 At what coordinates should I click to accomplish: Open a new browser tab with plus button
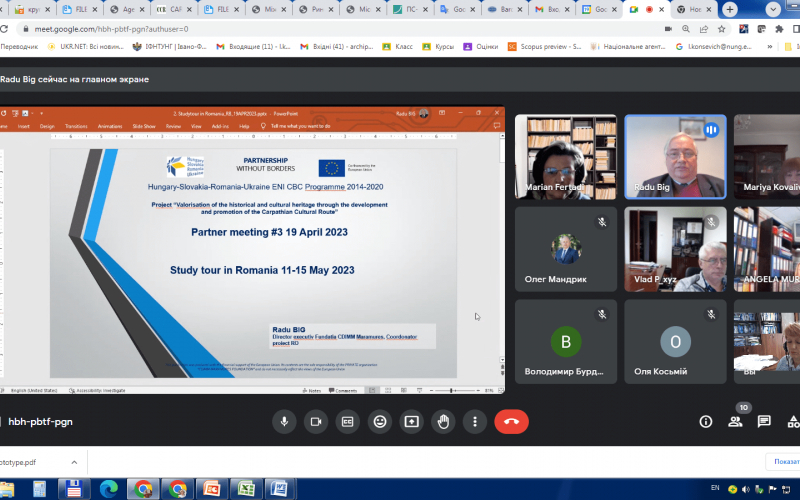[730, 9]
